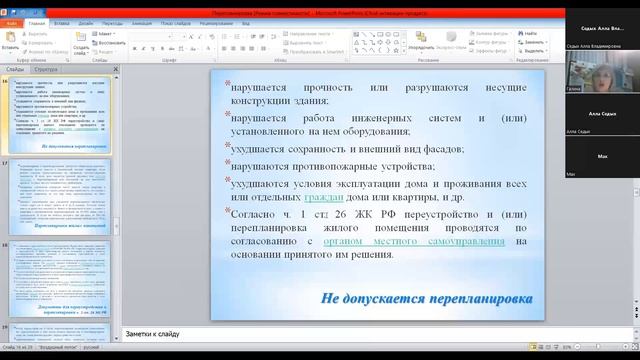Open the File (Файл) tab

pyautogui.click(x=11, y=23)
